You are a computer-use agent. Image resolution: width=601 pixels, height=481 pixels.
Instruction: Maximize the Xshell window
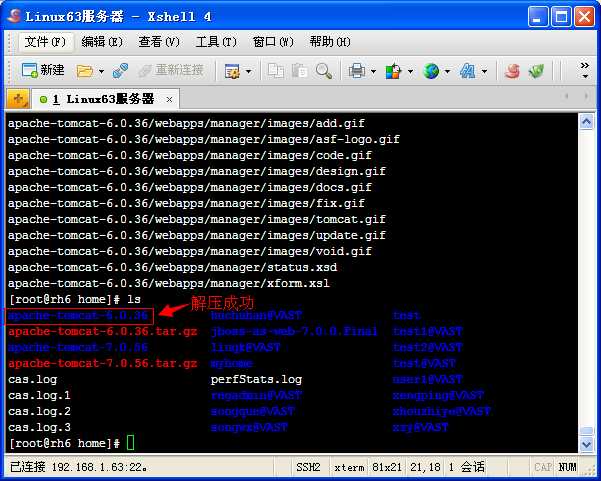pos(562,17)
